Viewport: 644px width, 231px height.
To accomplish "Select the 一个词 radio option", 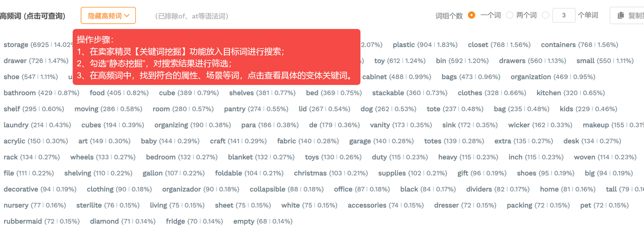I will (471, 16).
